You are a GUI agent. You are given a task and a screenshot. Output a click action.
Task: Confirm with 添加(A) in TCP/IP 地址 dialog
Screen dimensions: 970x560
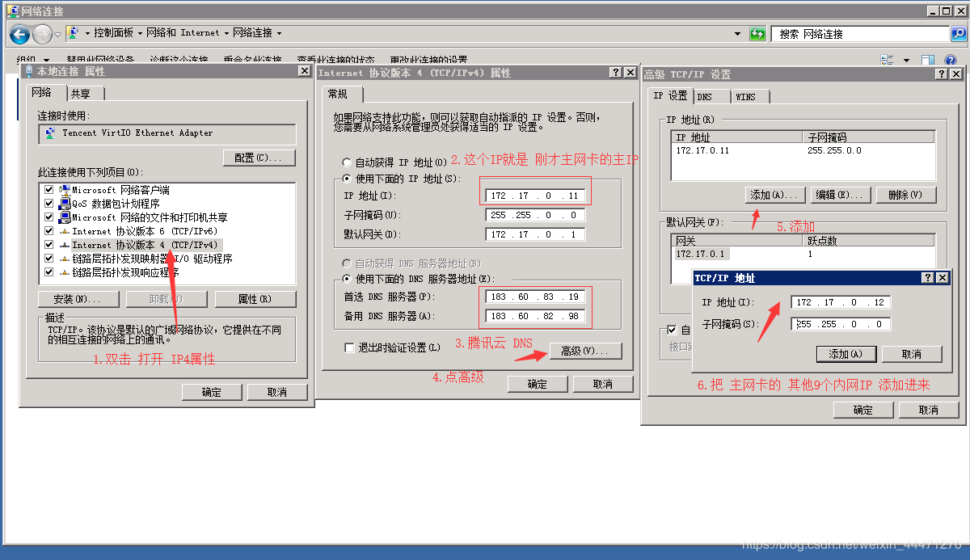pos(846,354)
